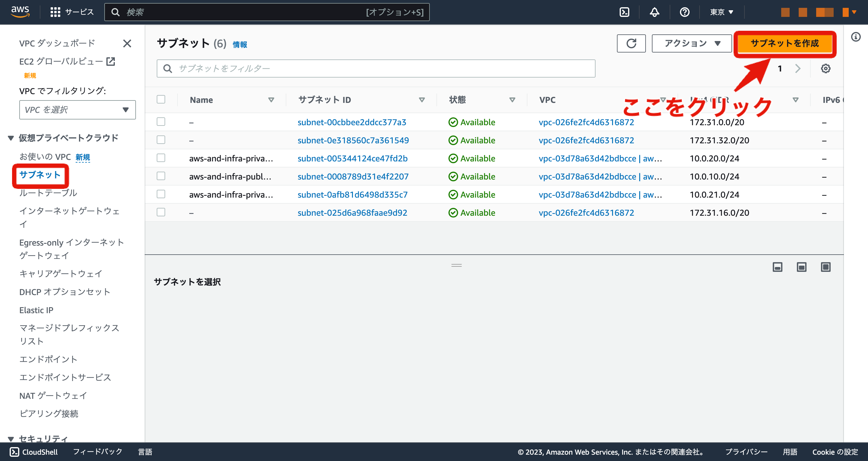Screen dimensions: 868x461
Task: Open table preferences gear icon
Action: click(x=825, y=68)
